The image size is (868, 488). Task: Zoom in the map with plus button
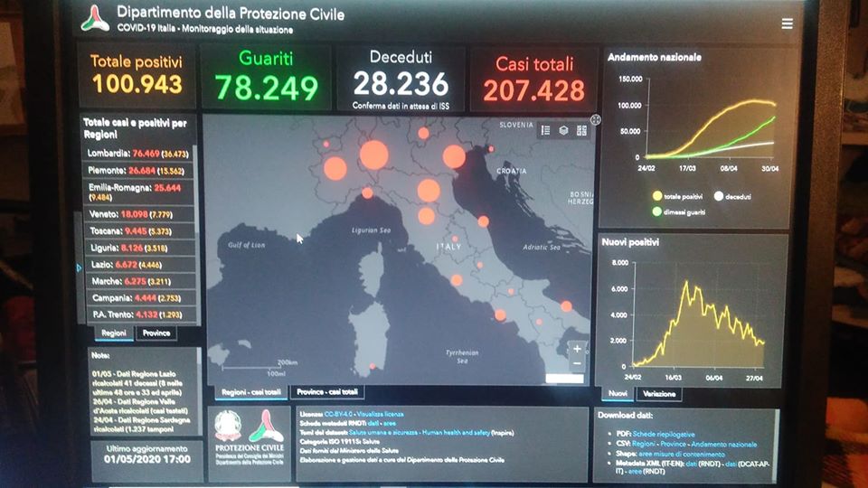click(577, 349)
